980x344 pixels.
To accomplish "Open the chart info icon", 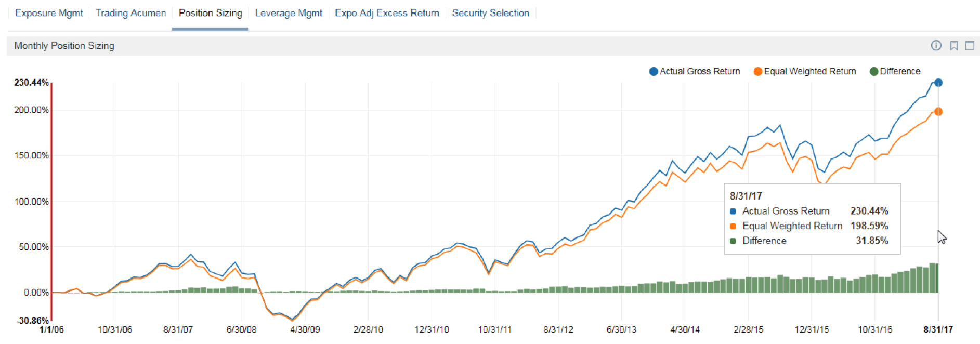I will [936, 46].
